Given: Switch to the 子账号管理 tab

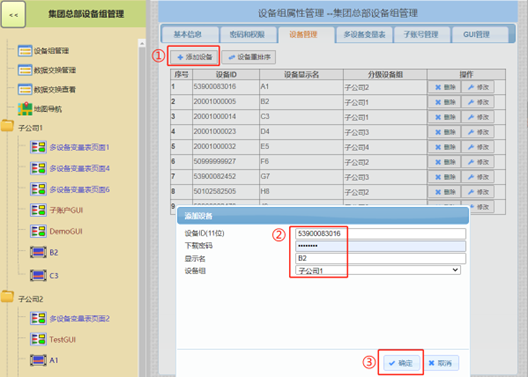Looking at the screenshot, I should (422, 34).
